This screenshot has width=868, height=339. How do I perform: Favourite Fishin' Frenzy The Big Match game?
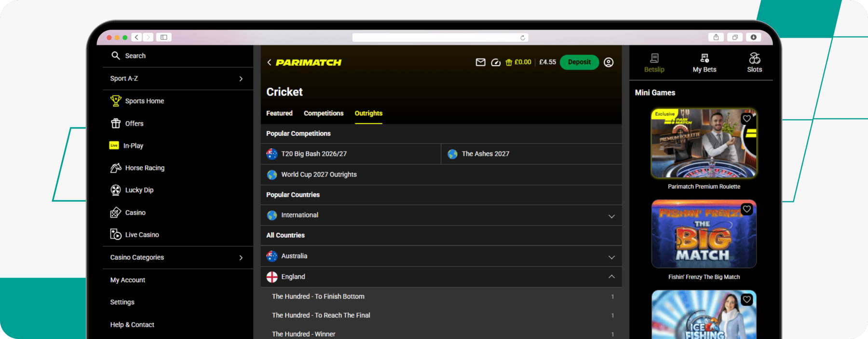click(747, 209)
